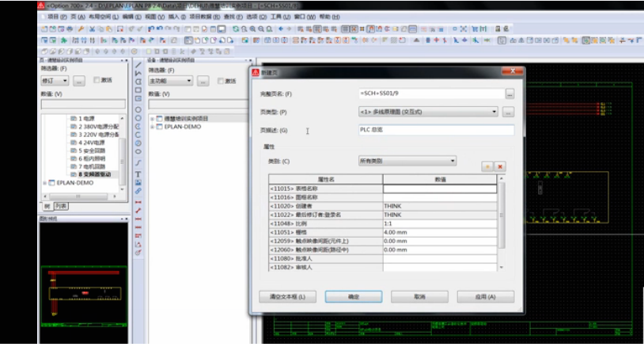This screenshot has height=362, width=644.
Task: Select the spline curve tool
Action: coord(138,163)
